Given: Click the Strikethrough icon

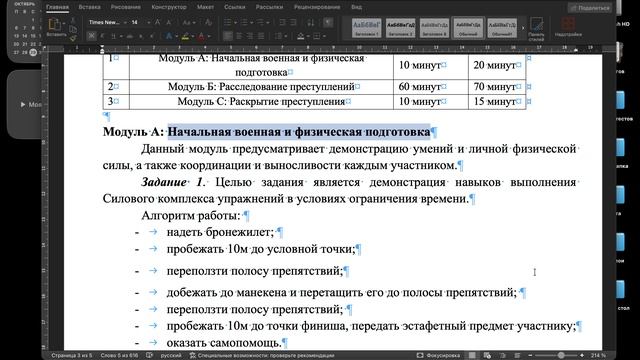Looking at the screenshot, I should [x=130, y=36].
